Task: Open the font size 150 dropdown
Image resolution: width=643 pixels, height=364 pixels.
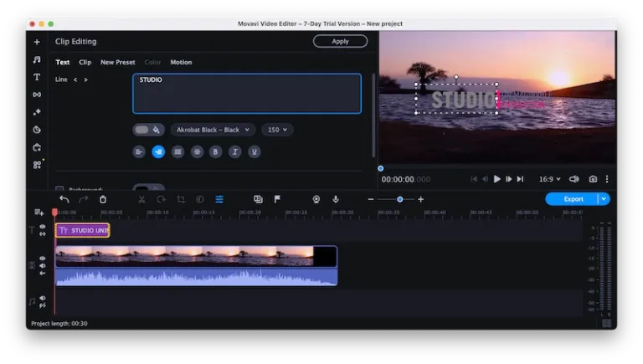Action: tap(277, 130)
